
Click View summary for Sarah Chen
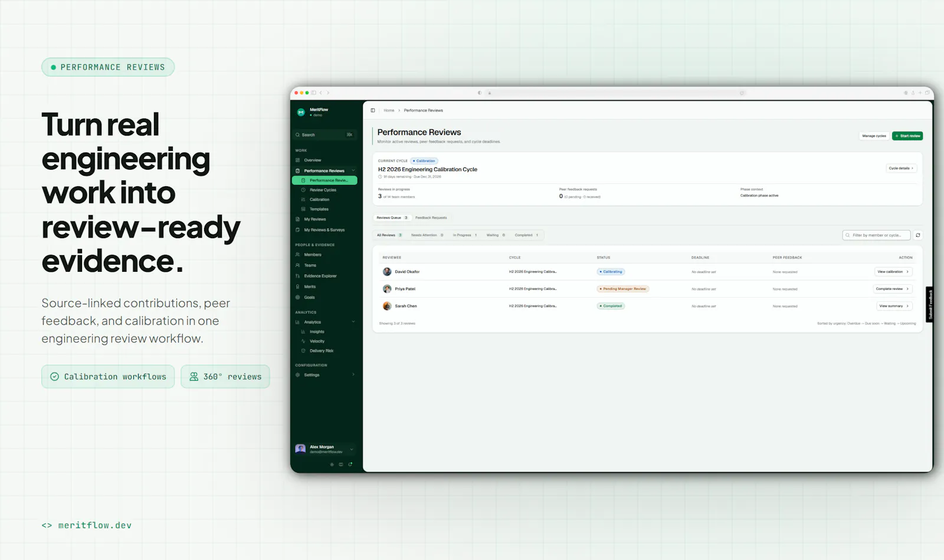pyautogui.click(x=894, y=306)
